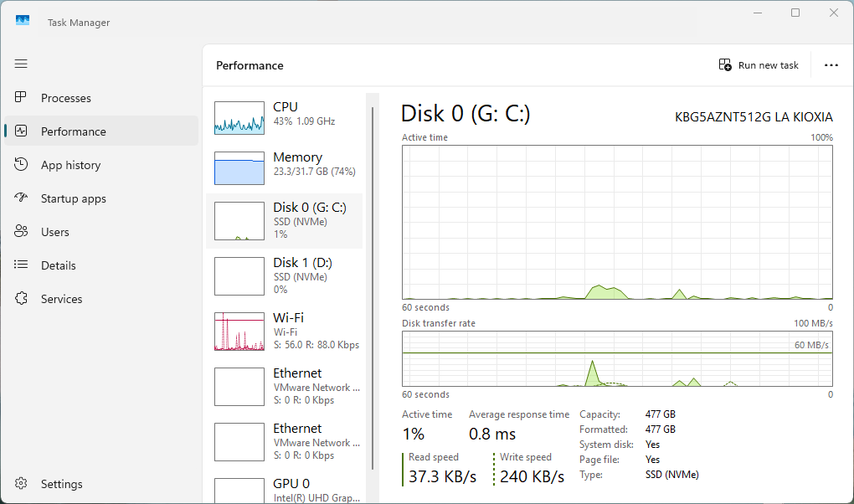Select the Memory usage graph thumbnail
The height and width of the screenshot is (504, 854).
(x=239, y=168)
